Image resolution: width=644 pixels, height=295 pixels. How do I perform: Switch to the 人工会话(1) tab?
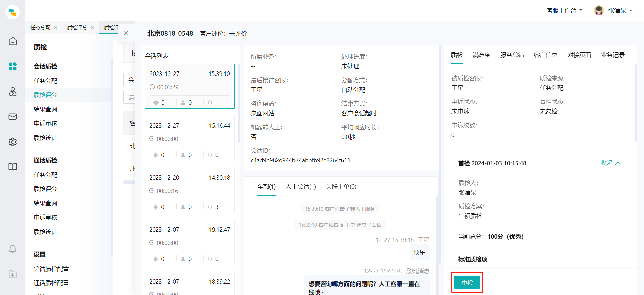click(301, 187)
